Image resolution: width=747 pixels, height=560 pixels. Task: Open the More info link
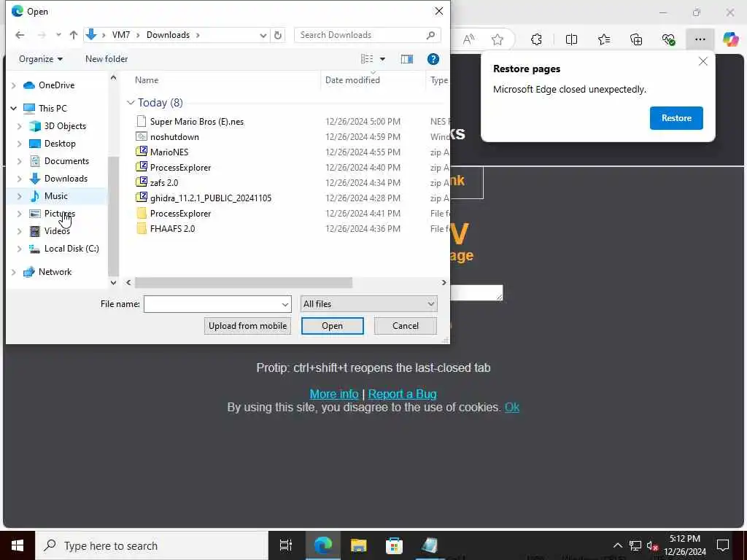[334, 394]
